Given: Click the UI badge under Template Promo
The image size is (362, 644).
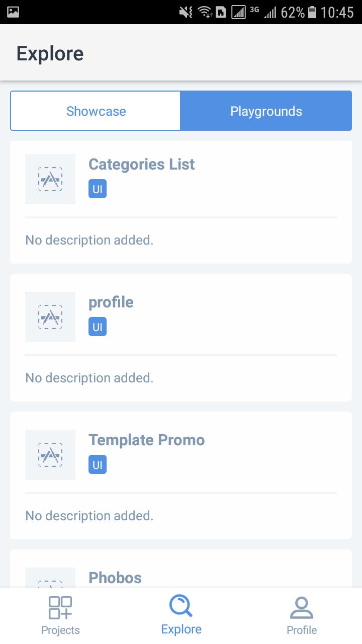Looking at the screenshot, I should point(97,464).
